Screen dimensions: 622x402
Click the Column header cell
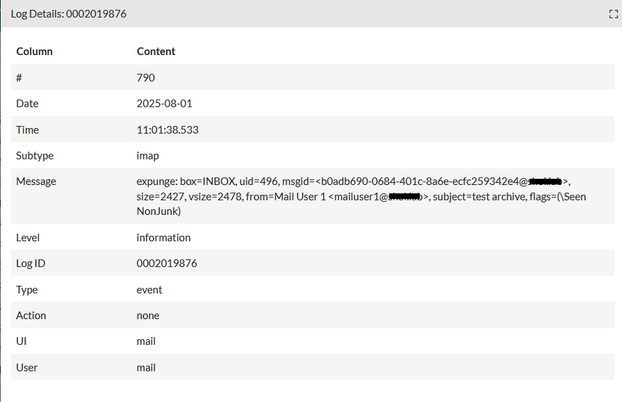(34, 51)
